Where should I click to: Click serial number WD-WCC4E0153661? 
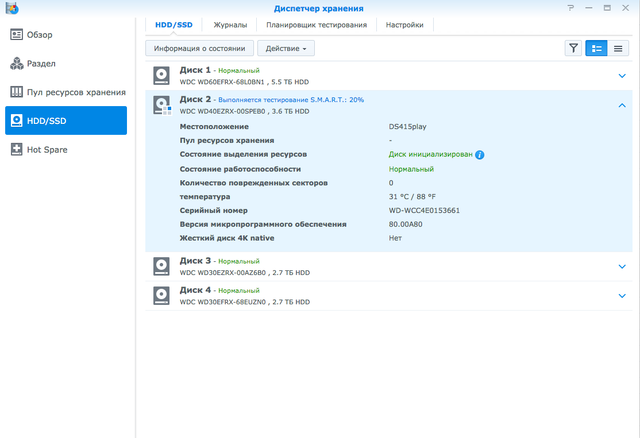[424, 210]
